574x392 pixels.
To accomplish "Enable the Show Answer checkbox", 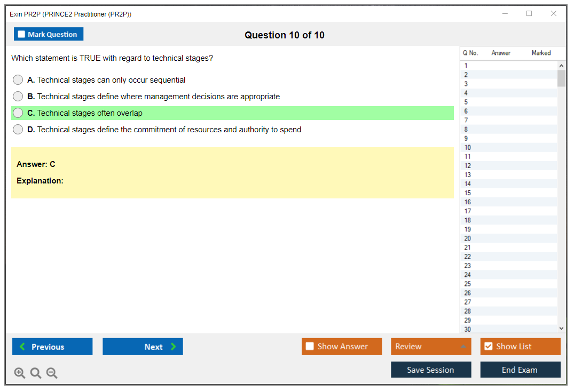I will [310, 347].
